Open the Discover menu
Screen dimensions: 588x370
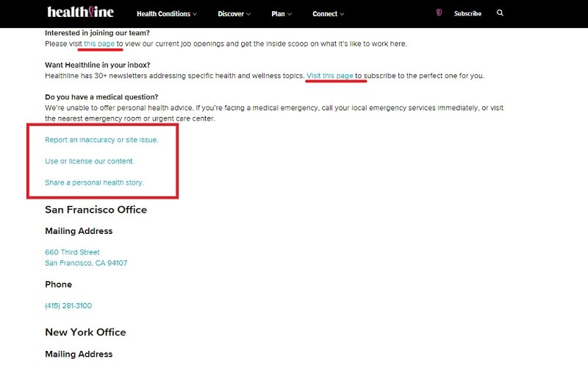234,14
